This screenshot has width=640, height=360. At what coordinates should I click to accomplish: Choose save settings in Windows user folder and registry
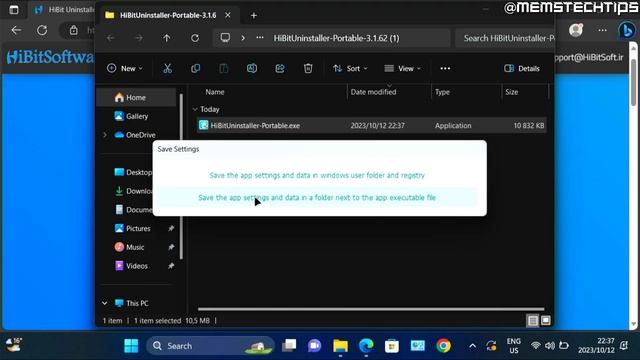[317, 175]
